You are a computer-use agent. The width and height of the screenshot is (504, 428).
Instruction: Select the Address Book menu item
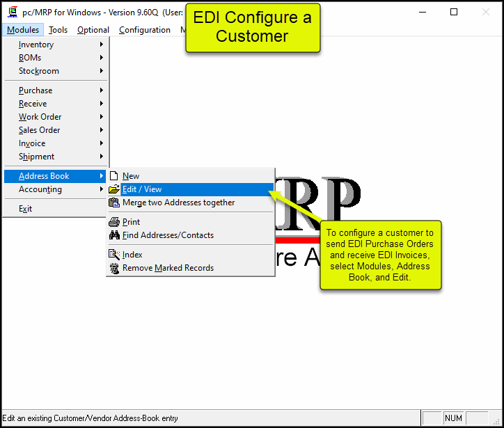(55, 176)
